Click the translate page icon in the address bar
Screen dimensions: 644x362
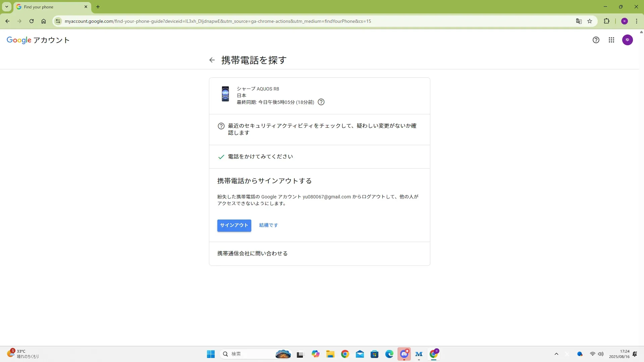[579, 21]
